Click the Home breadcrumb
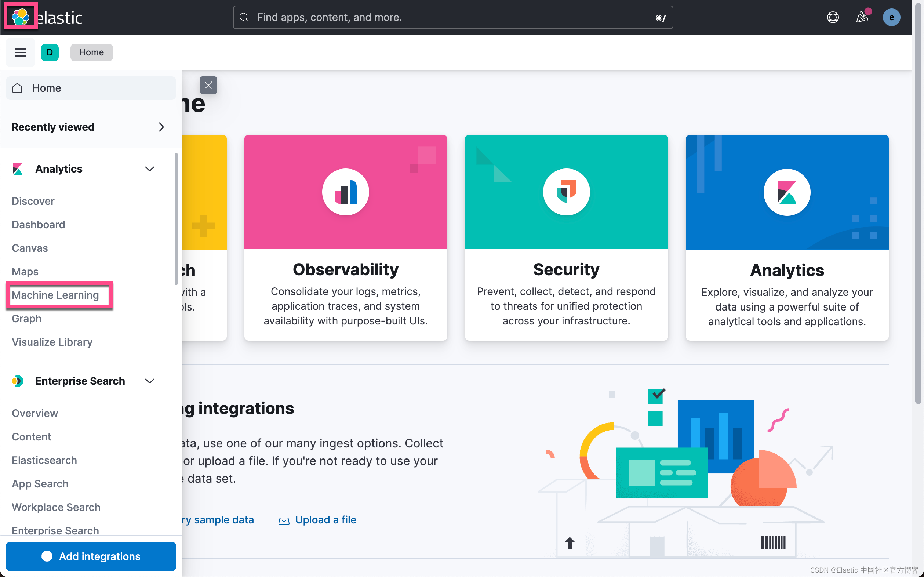 click(x=92, y=52)
